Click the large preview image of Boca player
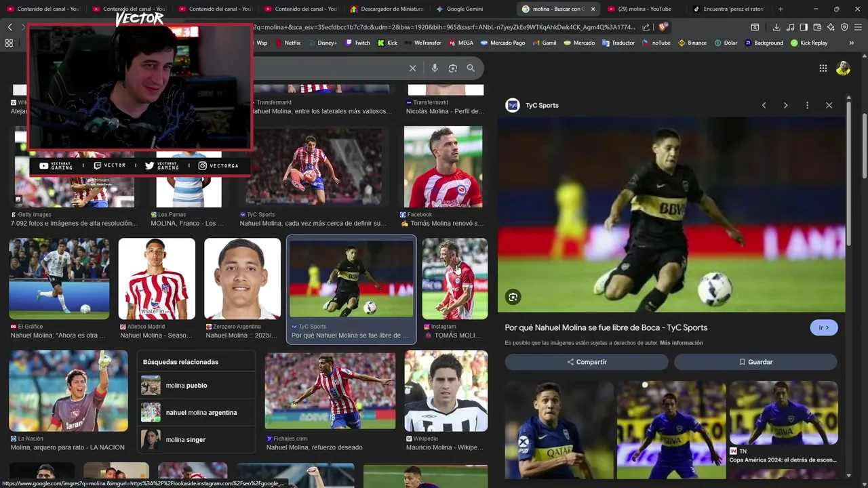868x488 pixels. point(671,214)
